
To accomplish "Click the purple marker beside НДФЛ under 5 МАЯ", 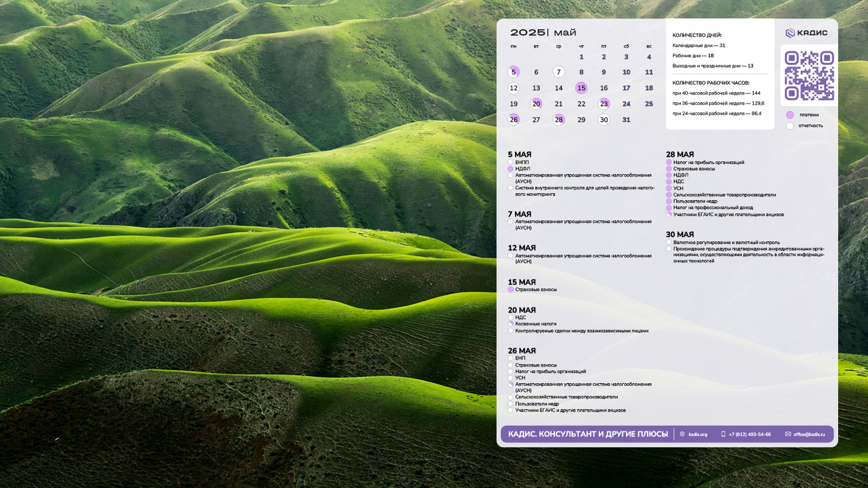I will tap(511, 169).
